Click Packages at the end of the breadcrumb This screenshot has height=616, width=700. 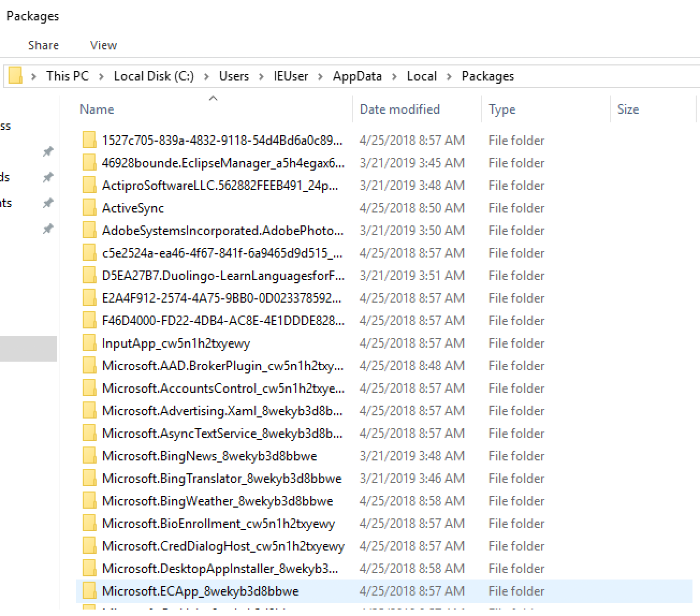tap(488, 76)
